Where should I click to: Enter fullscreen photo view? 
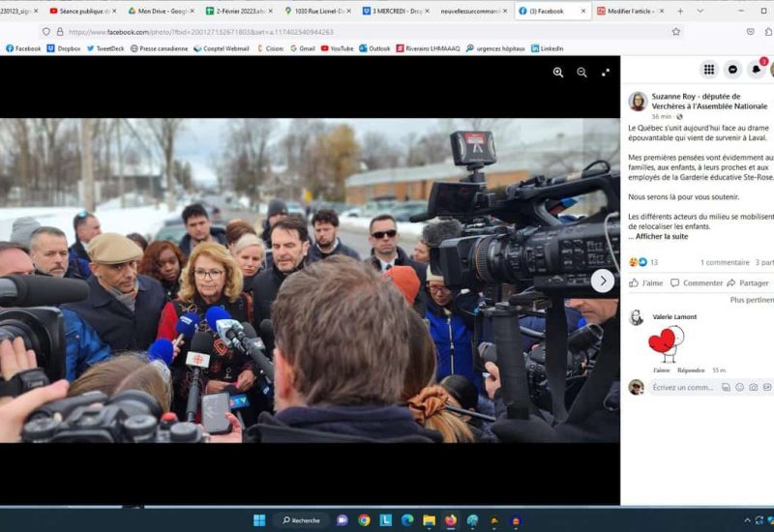[606, 73]
